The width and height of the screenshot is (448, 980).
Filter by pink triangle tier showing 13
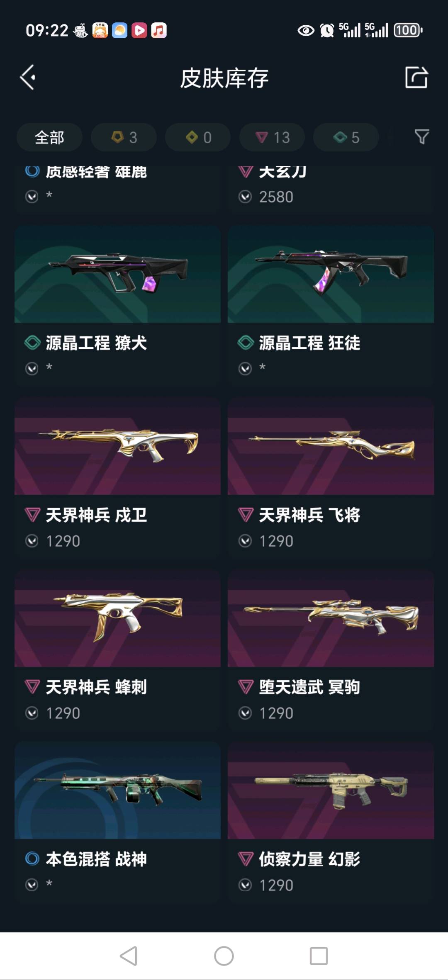[x=272, y=137]
